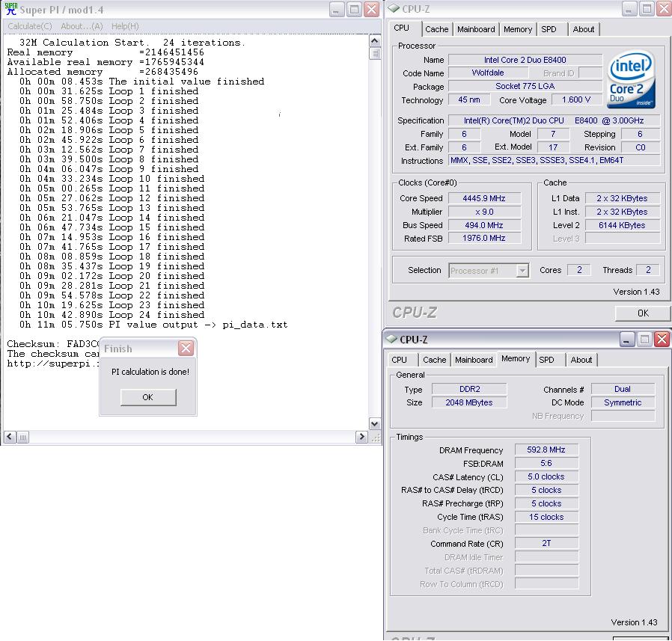Click OK button in top CPU-Z window
This screenshot has height=641, width=672.
coord(642,313)
